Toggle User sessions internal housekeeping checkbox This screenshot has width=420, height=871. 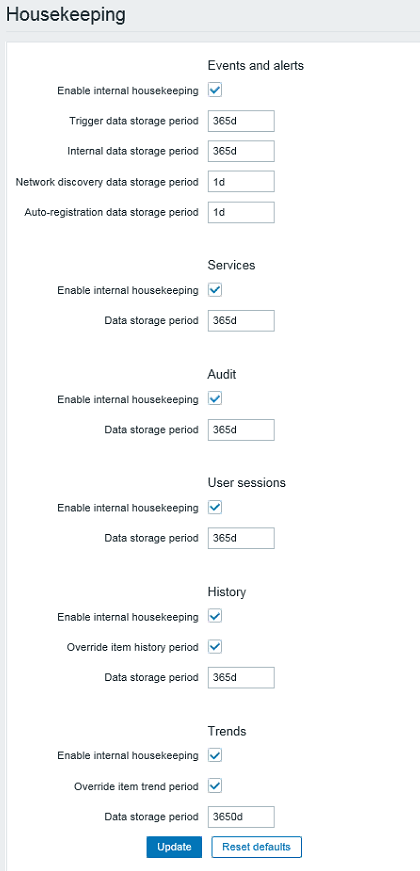point(215,507)
